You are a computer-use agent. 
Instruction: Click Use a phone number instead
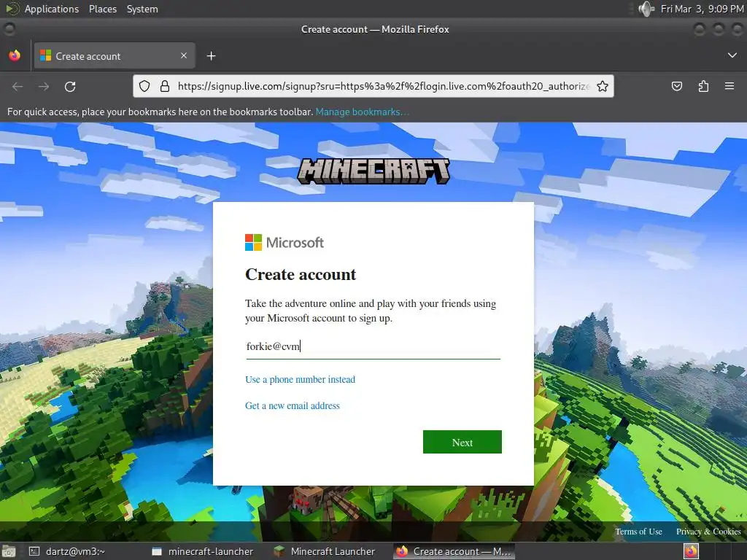click(x=300, y=379)
